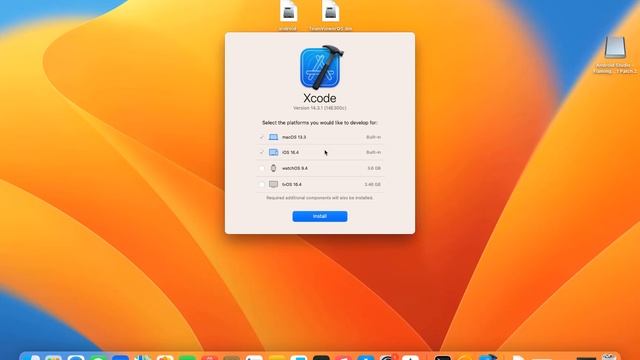Click the Xcode version number text

coord(320,108)
